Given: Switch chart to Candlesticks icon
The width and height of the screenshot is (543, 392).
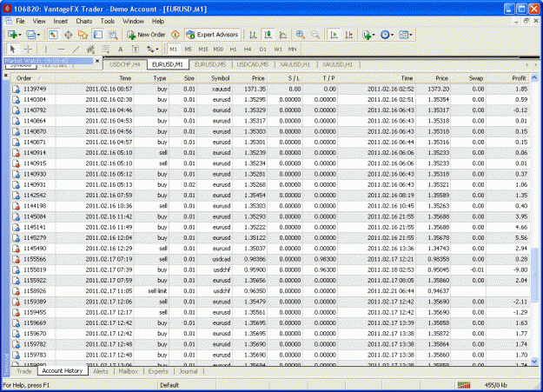Looking at the screenshot, I should (268, 35).
